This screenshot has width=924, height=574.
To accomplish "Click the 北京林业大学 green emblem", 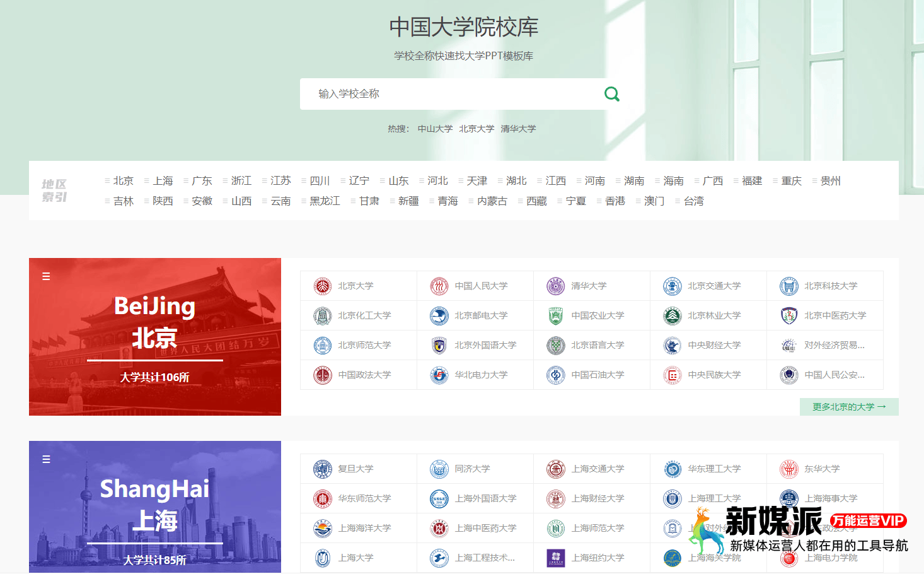I will 673,316.
